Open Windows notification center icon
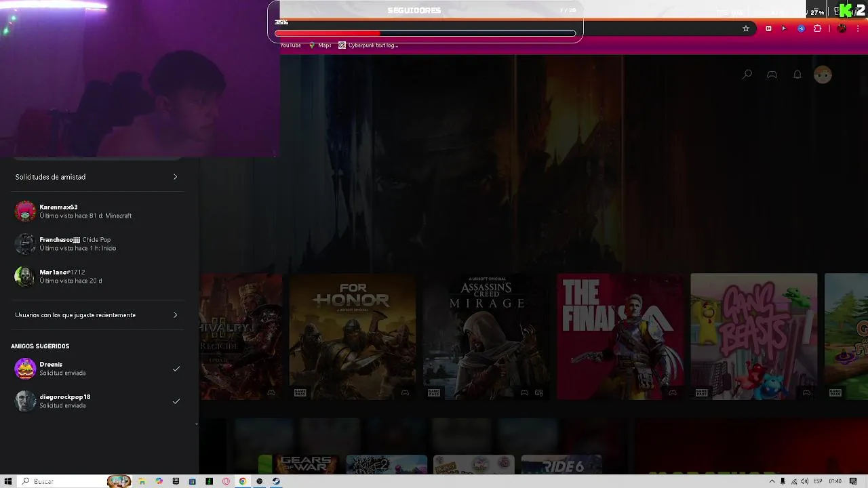This screenshot has height=488, width=868. point(853,481)
